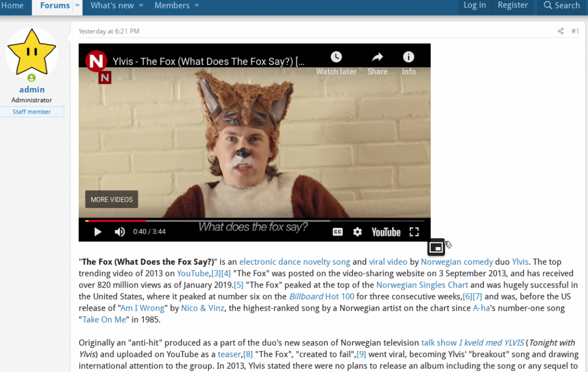
Task: Play the Ylvis fox video
Action: (x=98, y=232)
